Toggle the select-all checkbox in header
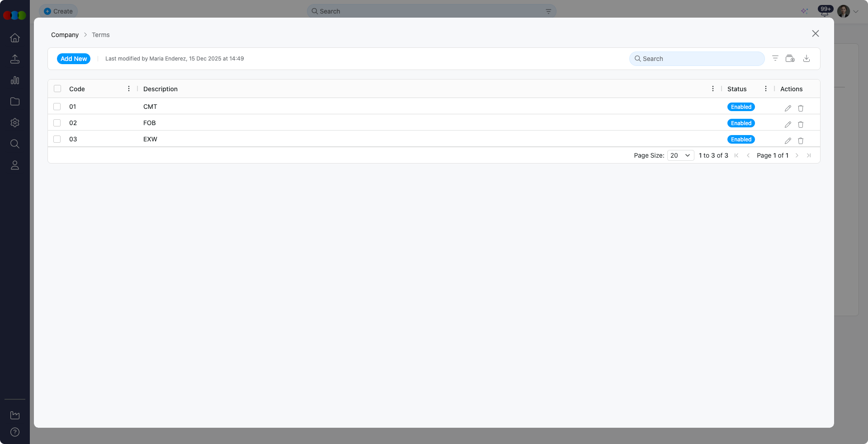Viewport: 868px width, 444px height. (x=57, y=89)
